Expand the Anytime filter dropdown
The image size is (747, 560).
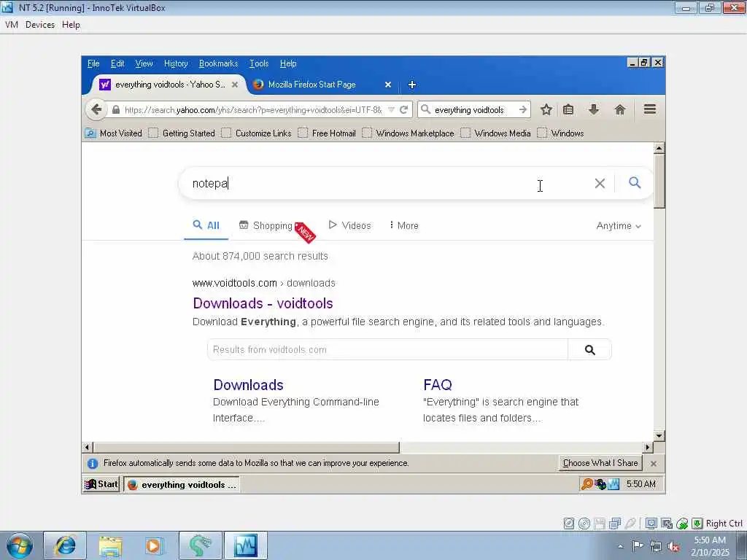(x=619, y=226)
